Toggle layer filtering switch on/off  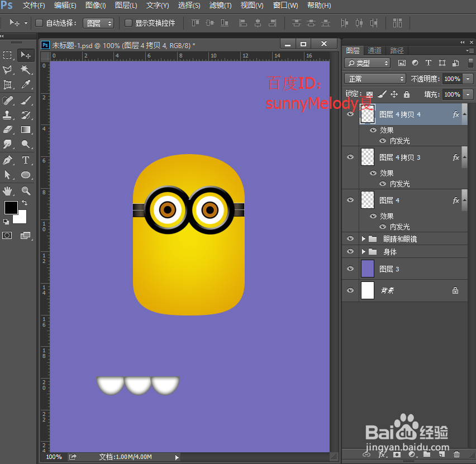[x=470, y=63]
